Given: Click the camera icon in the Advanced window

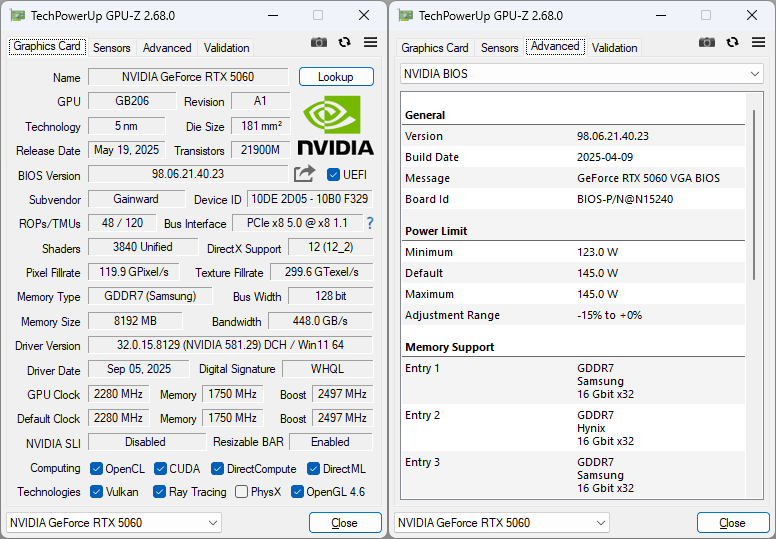Looking at the screenshot, I should pos(707,42).
